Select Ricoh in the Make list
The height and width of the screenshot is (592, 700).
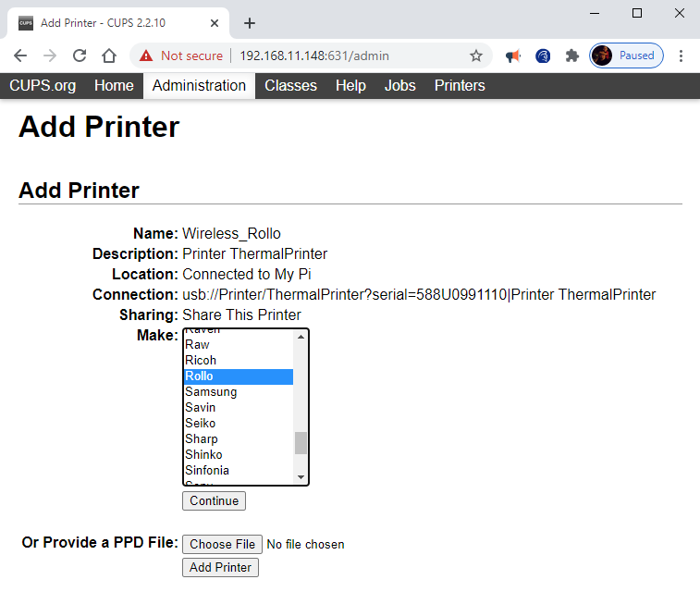(239, 361)
